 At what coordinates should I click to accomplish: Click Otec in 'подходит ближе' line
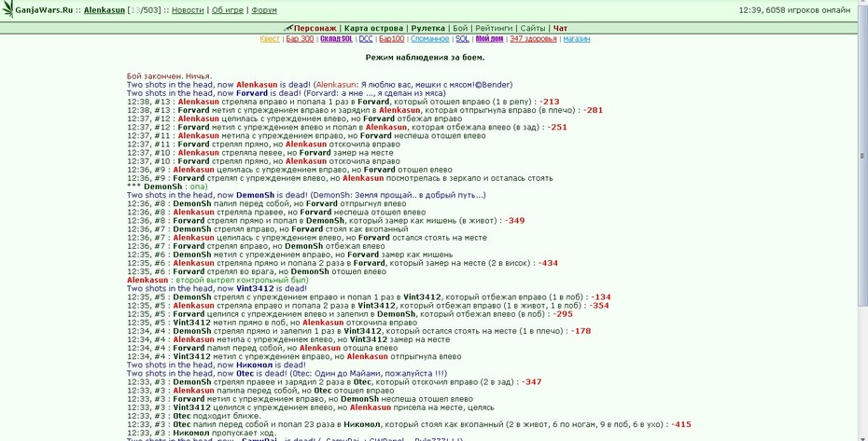[x=182, y=416]
